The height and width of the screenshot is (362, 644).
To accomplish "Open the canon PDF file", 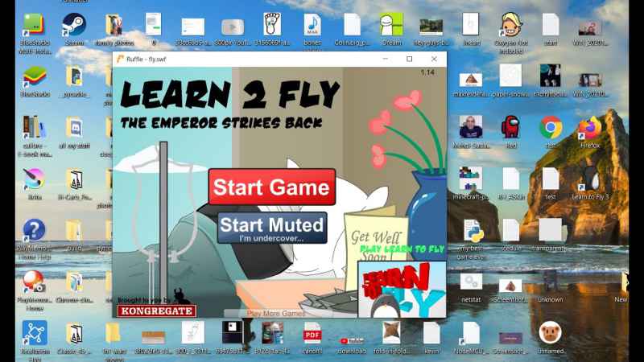I will click(312, 334).
